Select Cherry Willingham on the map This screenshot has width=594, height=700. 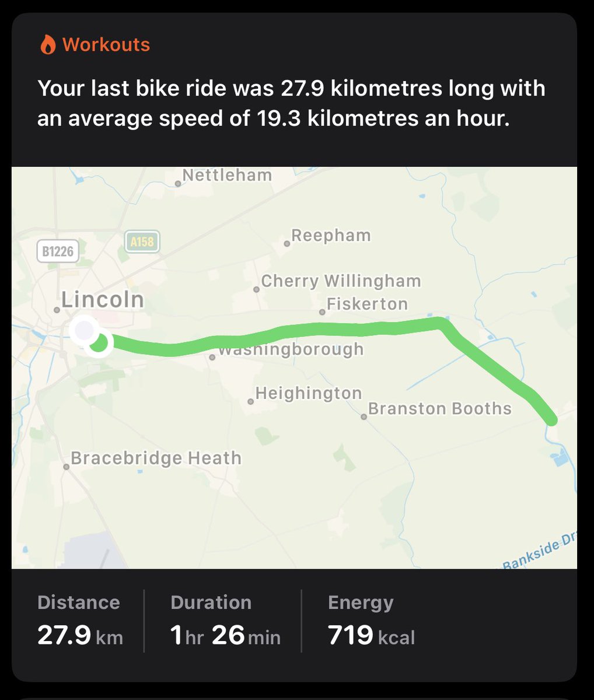(340, 281)
